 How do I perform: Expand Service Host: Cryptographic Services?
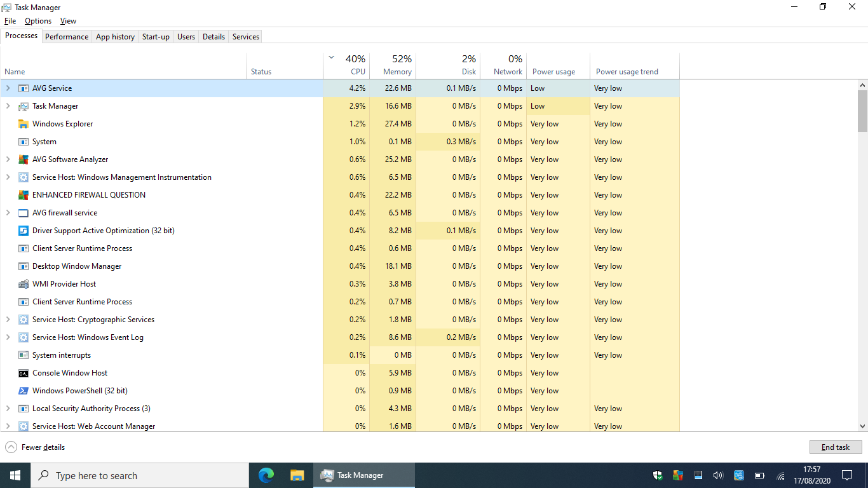[8, 320]
